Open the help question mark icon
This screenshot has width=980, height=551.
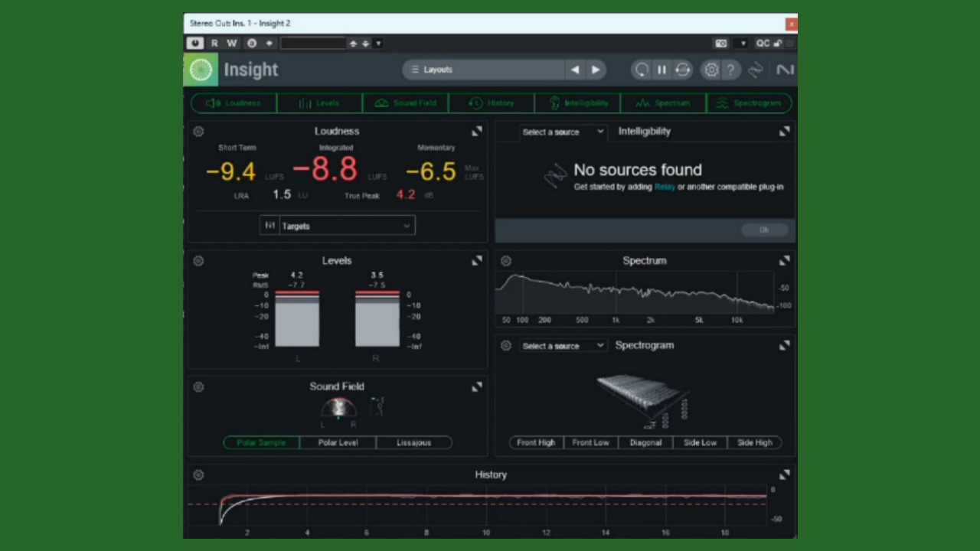(730, 70)
